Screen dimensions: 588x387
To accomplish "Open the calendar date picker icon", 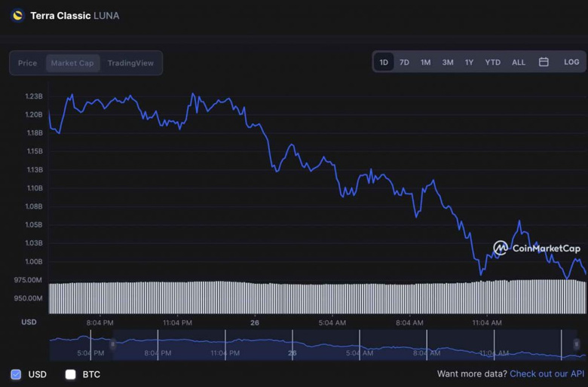I will pyautogui.click(x=544, y=62).
